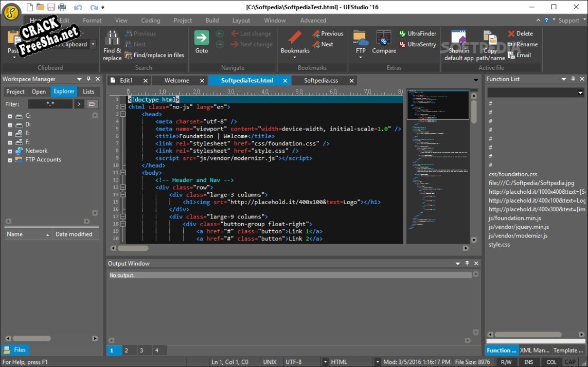Pin the Workspace Manager panel
Screen dimensions: 588x367
(88, 79)
